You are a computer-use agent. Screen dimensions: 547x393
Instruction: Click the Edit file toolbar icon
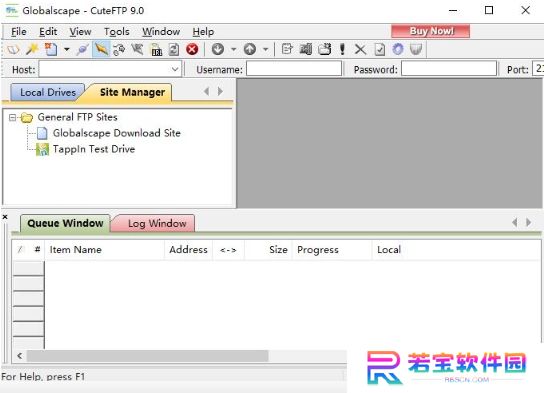(287, 49)
